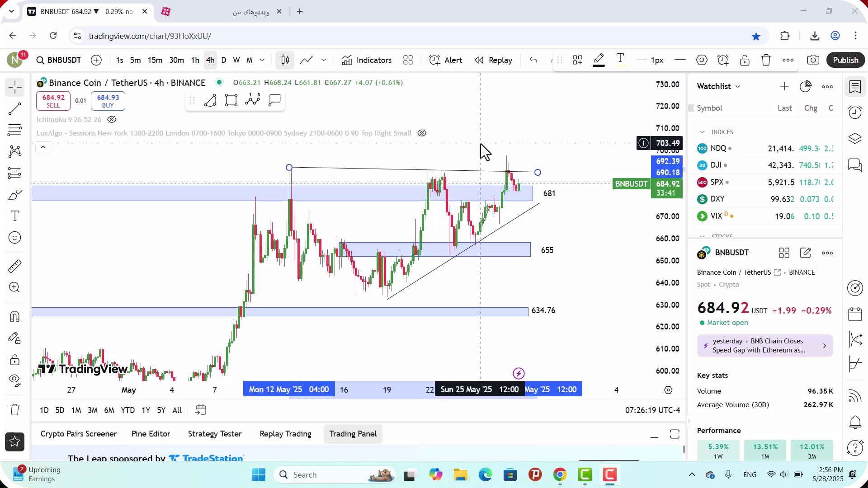This screenshot has width=868, height=488.
Task: Add symbol to the watchlist
Action: click(x=784, y=86)
